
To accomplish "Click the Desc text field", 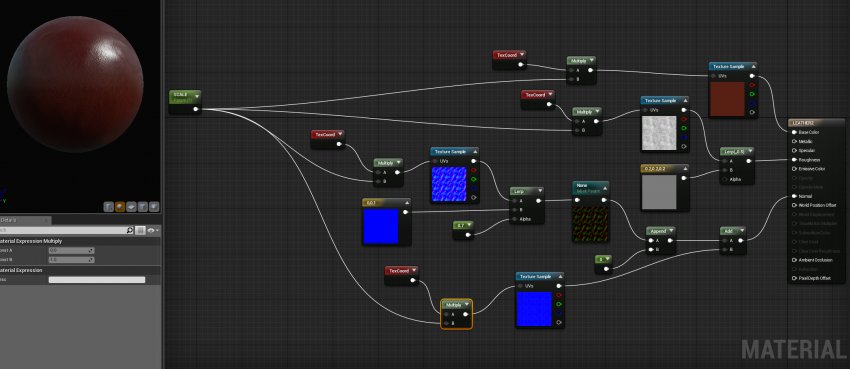I will click(x=97, y=280).
